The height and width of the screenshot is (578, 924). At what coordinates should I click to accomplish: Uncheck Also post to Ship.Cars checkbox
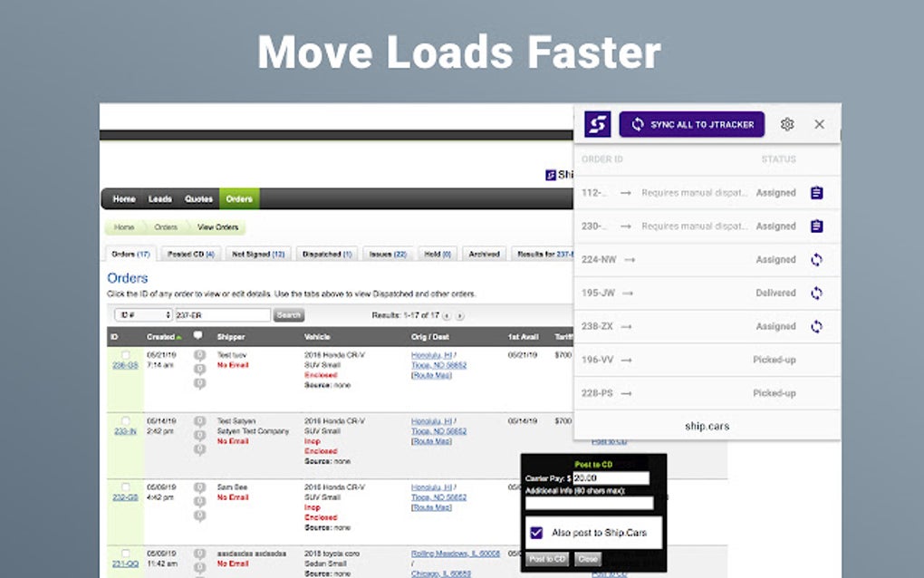click(x=536, y=533)
